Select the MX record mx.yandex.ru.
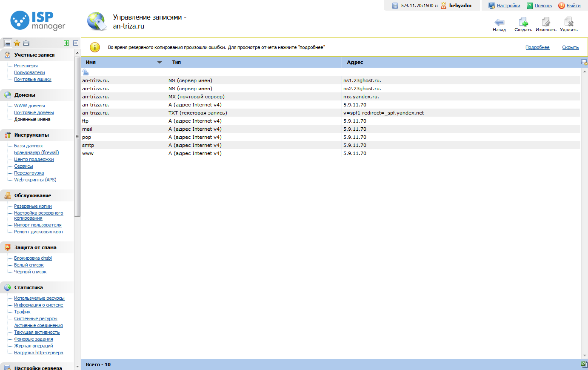The height and width of the screenshot is (370, 588). (331, 97)
